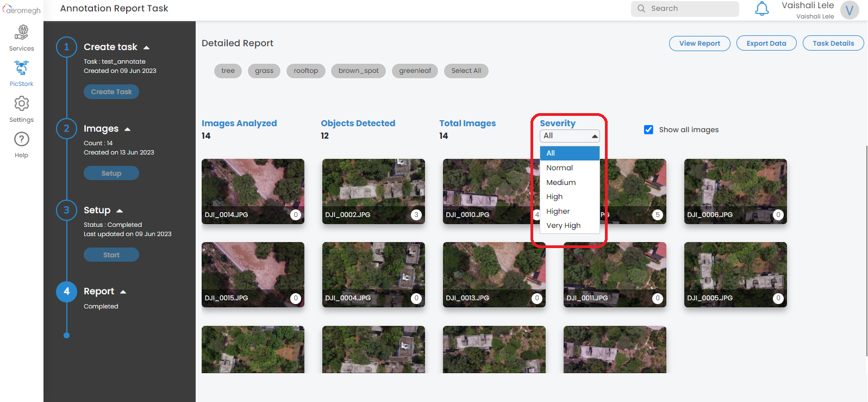
Task: Click the PicStork drone icon
Action: pos(22,69)
